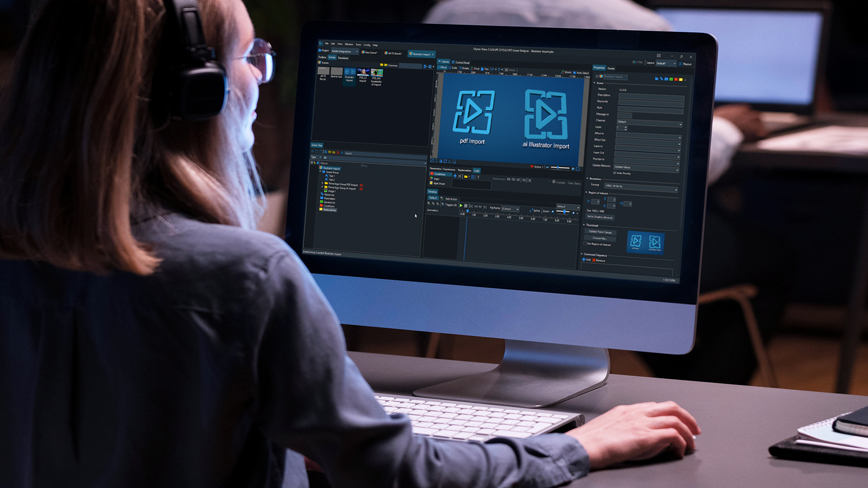
Task: Expand Prime logo Group PDF Import node
Action: point(322,183)
